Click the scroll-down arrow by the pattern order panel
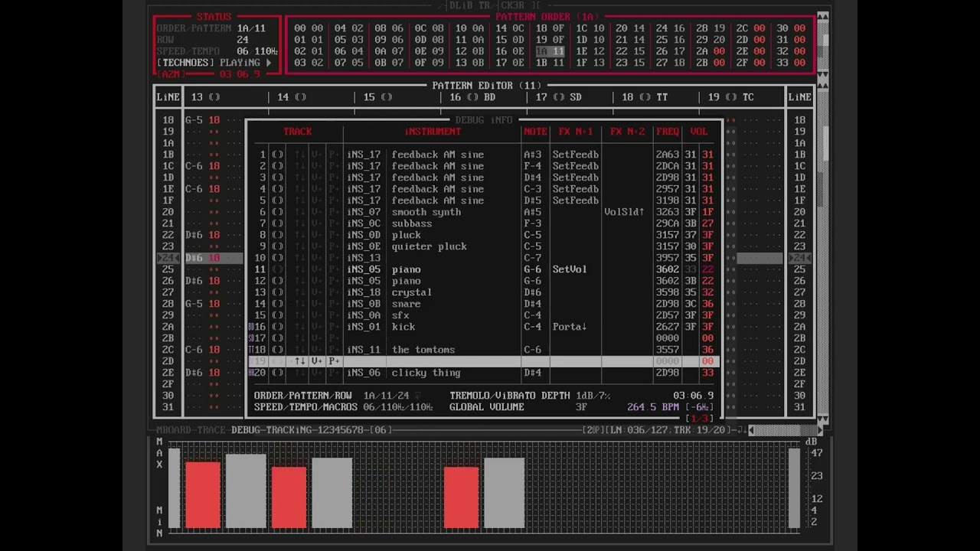980x551 pixels. coord(823,74)
